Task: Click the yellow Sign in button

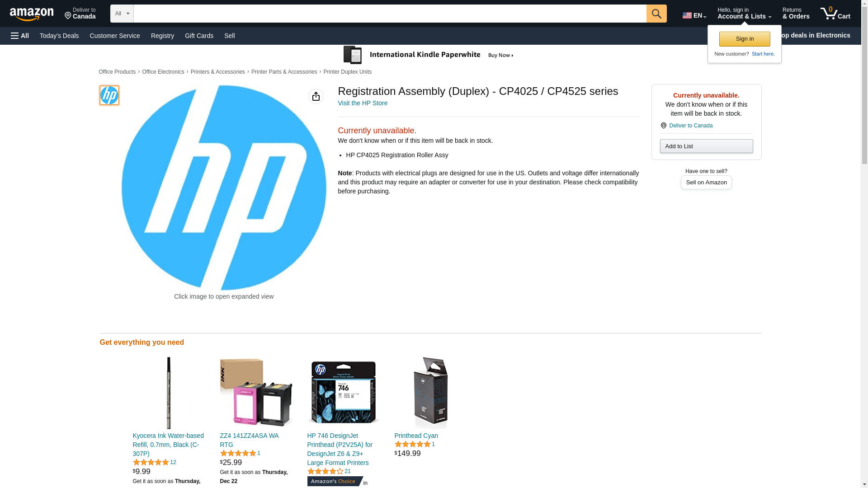Action: point(745,39)
